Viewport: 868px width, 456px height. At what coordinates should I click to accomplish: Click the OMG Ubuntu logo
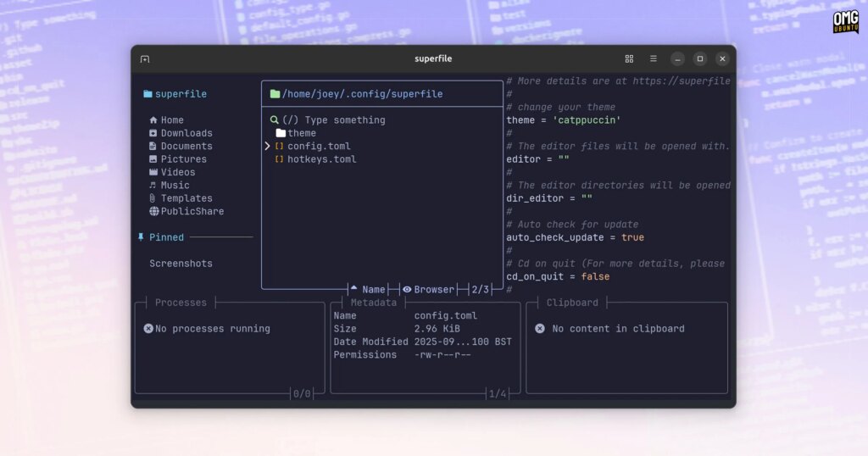[x=846, y=22]
